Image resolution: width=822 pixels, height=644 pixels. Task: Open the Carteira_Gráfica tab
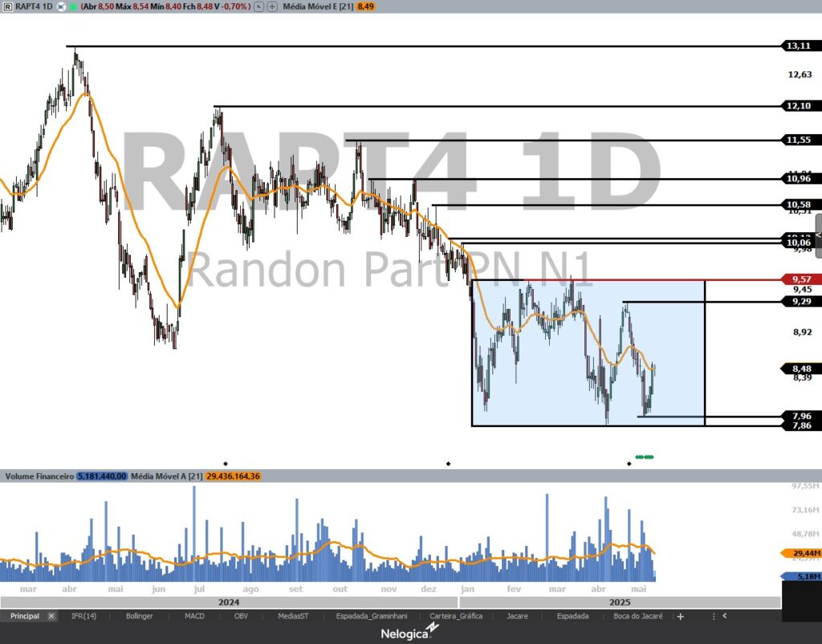tap(456, 616)
